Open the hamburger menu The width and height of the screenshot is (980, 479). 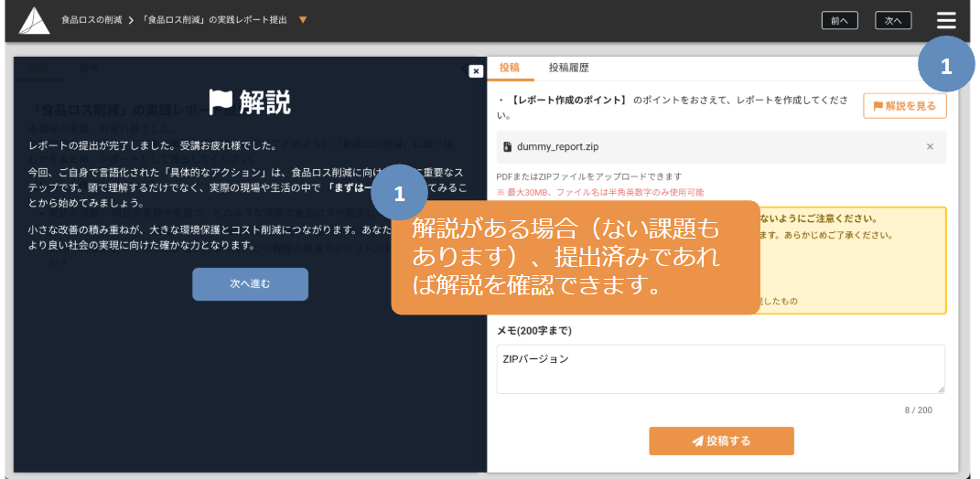coord(946,21)
